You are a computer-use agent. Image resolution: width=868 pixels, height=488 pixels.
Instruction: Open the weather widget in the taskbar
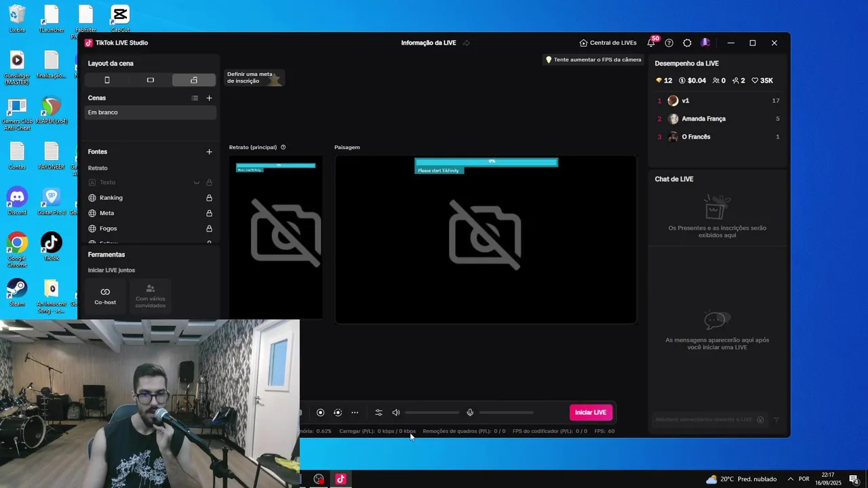[x=741, y=479]
